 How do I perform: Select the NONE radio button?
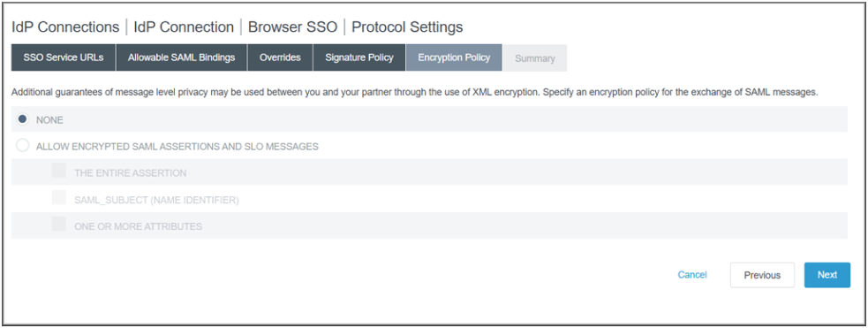coord(23,119)
